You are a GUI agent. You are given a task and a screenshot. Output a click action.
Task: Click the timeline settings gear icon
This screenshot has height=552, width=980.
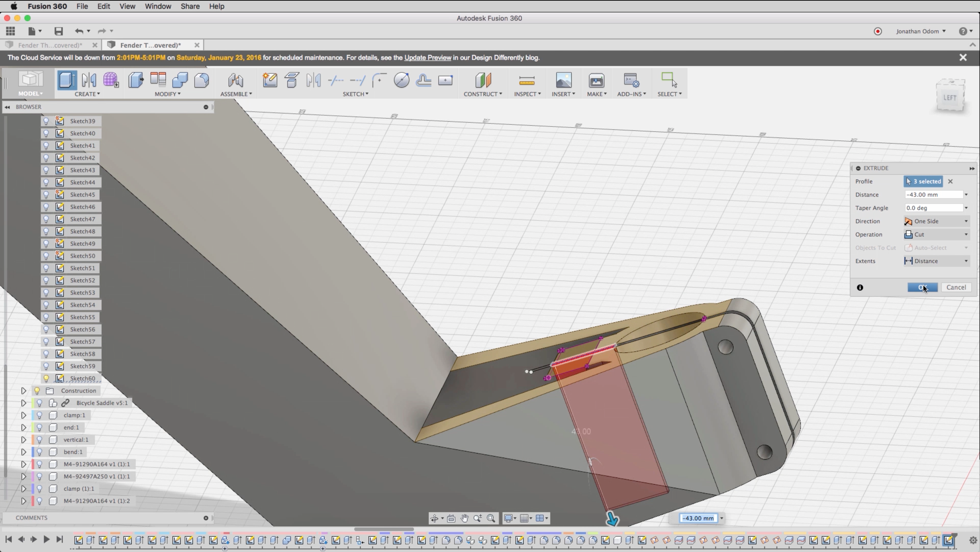973,540
